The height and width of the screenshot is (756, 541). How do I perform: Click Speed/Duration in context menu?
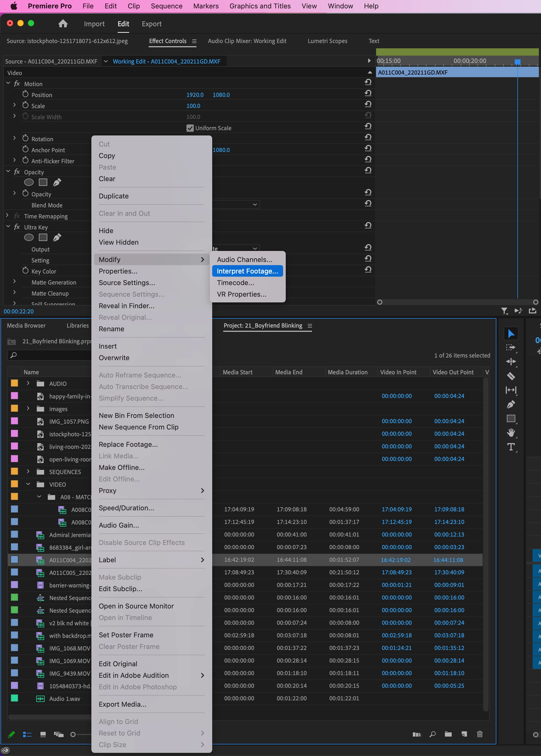pyautogui.click(x=126, y=508)
